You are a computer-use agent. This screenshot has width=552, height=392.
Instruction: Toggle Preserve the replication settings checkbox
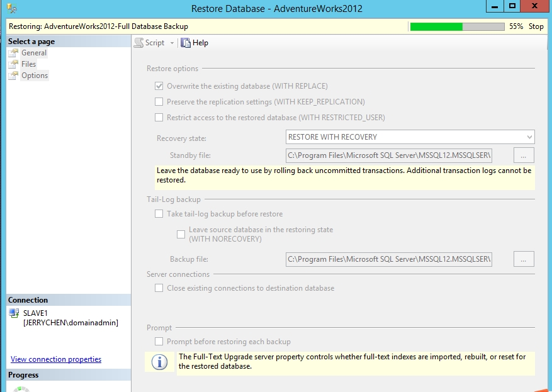pyautogui.click(x=159, y=102)
